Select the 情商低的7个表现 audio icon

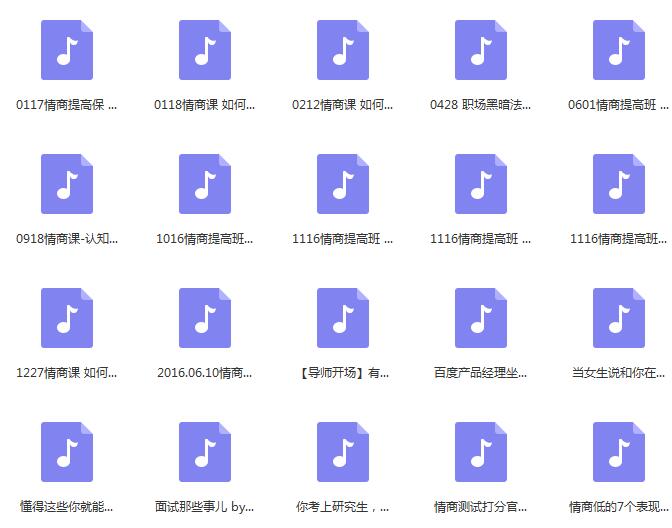pos(619,452)
